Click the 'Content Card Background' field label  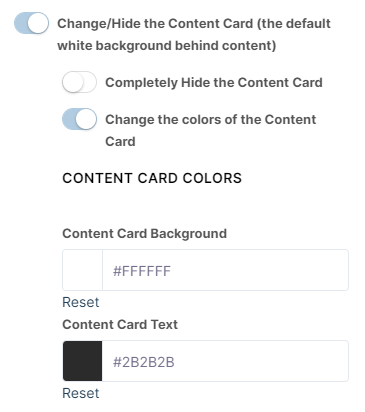click(145, 234)
